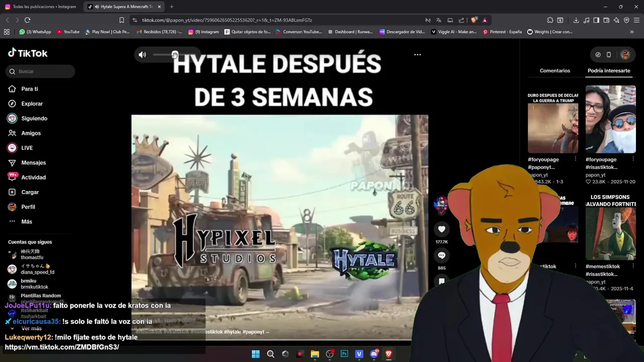Open Perfil in the sidebar
Image resolution: width=644 pixels, height=362 pixels.
28,207
